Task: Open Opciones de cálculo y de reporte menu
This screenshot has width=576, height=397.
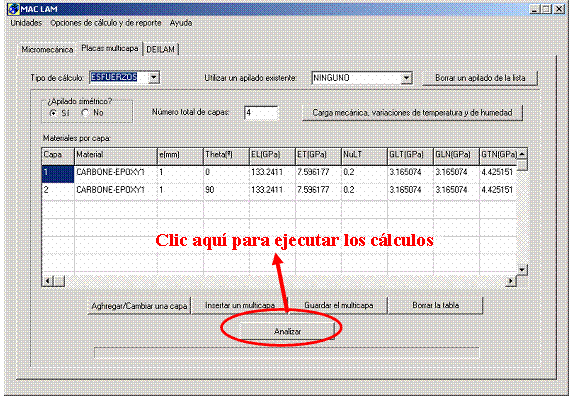Action: pos(106,23)
